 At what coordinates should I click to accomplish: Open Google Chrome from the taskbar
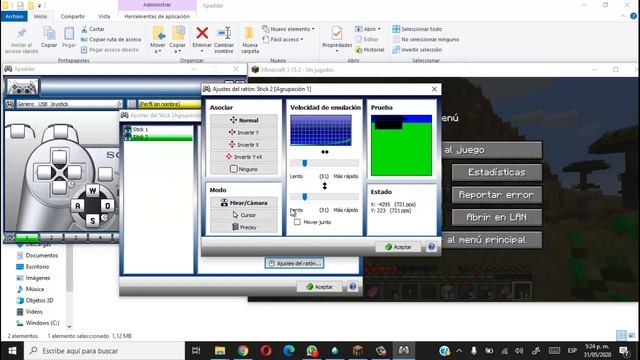pos(243,351)
